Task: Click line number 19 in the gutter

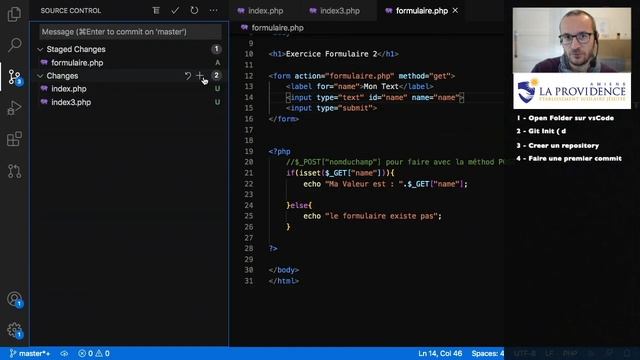Action: (249, 151)
